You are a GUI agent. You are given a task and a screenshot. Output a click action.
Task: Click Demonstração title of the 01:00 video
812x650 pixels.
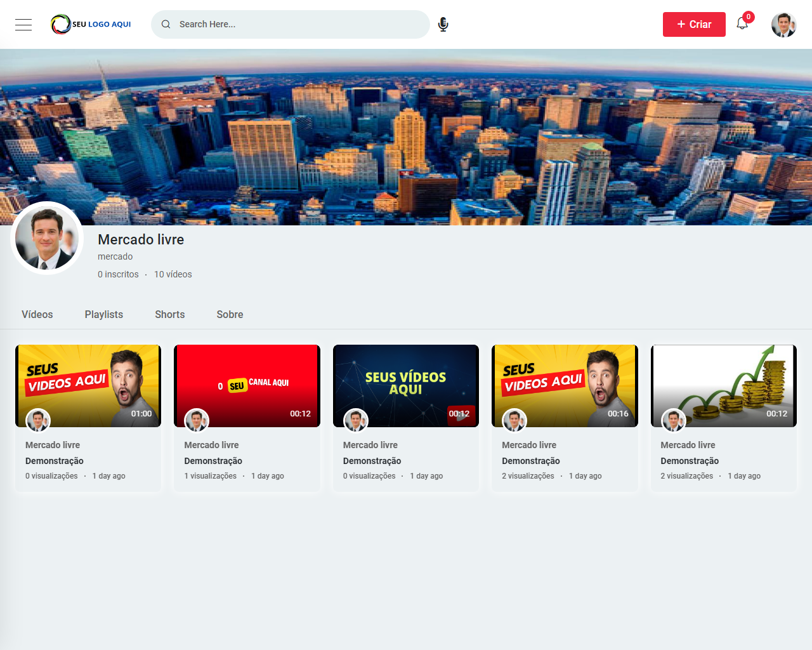[55, 461]
